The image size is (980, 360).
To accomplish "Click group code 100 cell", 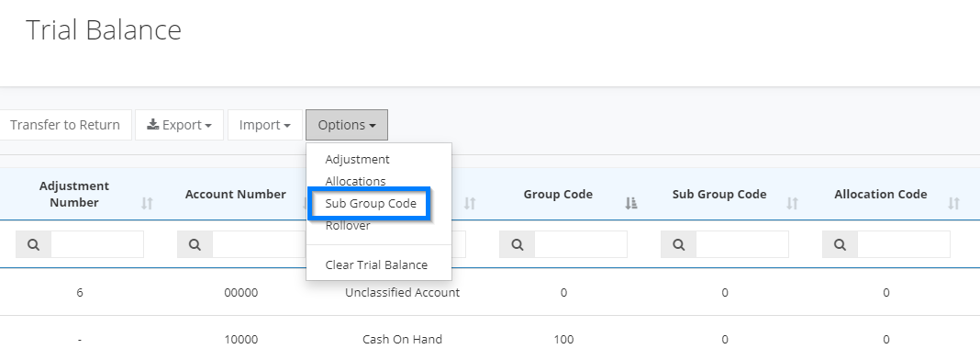I will pos(563,340).
